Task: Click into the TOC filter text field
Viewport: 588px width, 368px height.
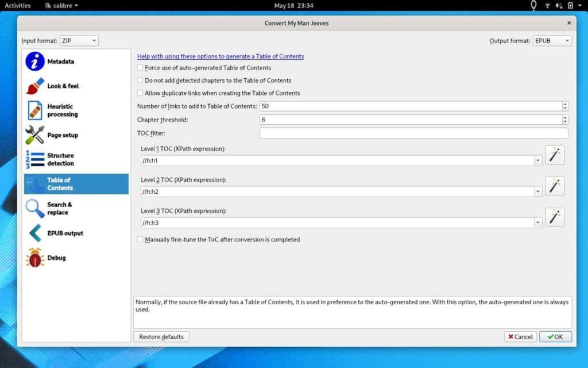Action: 413,133
